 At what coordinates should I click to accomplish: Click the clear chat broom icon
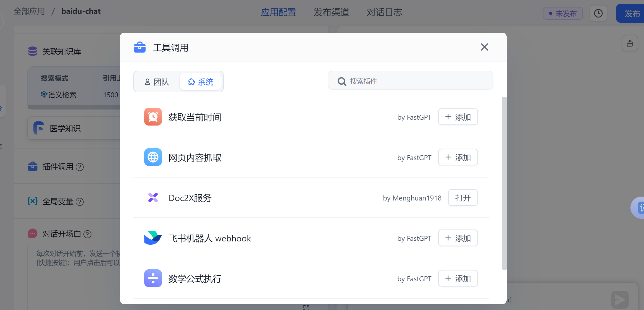(x=630, y=43)
